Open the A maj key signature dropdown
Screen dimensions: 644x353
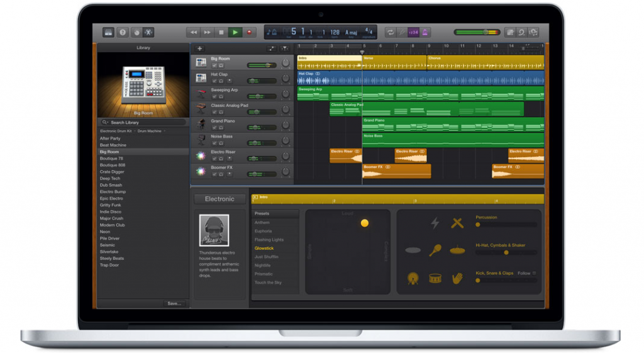tap(351, 32)
